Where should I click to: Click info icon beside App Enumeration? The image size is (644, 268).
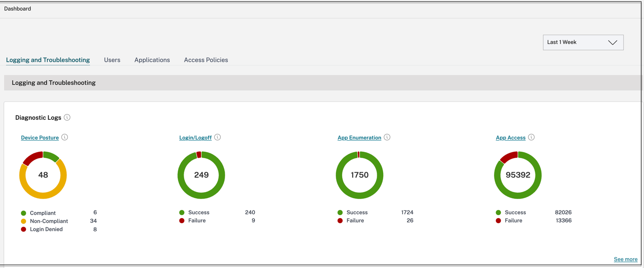[387, 137]
